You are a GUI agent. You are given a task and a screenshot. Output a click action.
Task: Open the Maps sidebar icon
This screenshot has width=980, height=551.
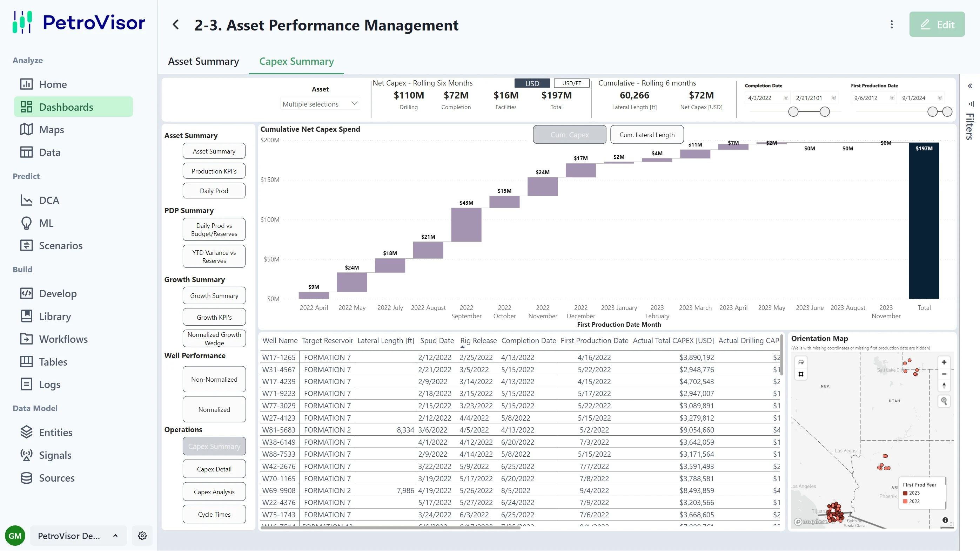pyautogui.click(x=26, y=129)
